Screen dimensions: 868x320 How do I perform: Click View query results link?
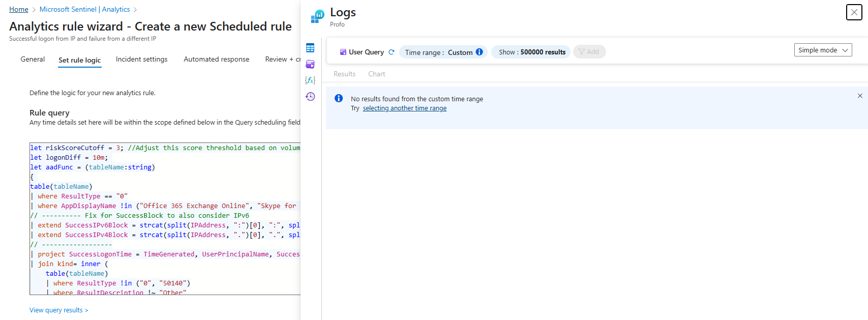click(59, 310)
